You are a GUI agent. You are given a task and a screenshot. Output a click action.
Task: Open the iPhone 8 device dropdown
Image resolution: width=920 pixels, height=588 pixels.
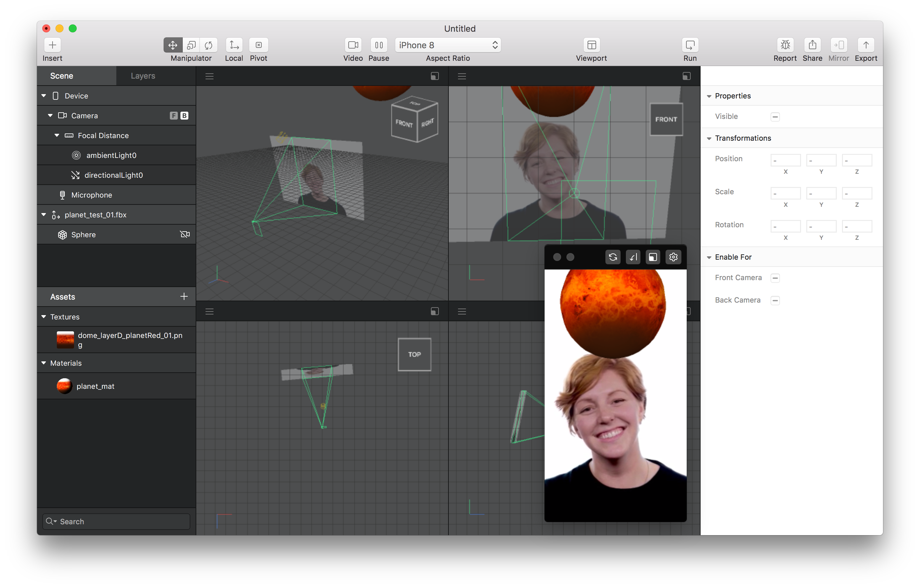[x=447, y=45]
